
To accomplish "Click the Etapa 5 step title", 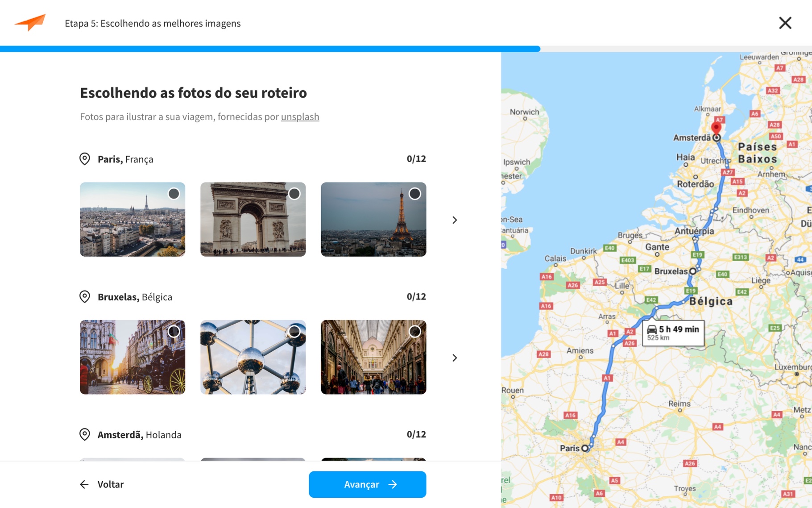I will pyautogui.click(x=153, y=23).
